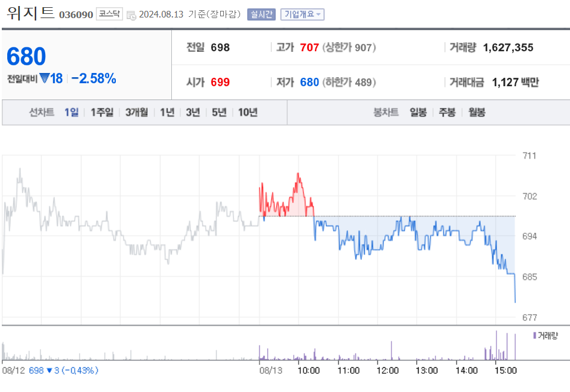Click the 하한가 489 text
This screenshot has width=570, height=392.
pyautogui.click(x=349, y=82)
